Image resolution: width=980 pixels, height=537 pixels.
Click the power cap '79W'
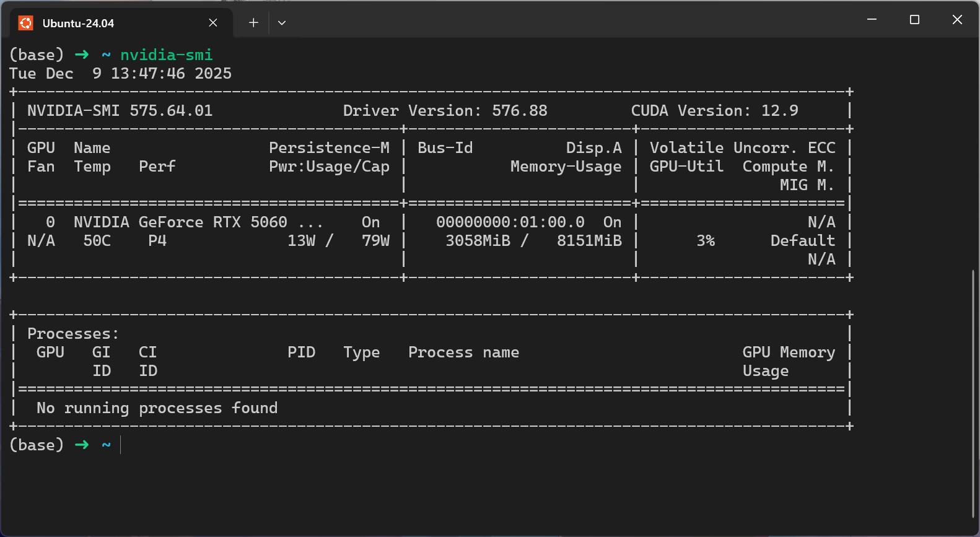(375, 241)
